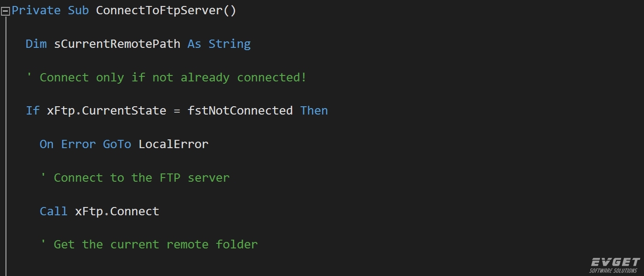Click the Sub keyword
Screen dimensions: 644x276
[x=78, y=11]
